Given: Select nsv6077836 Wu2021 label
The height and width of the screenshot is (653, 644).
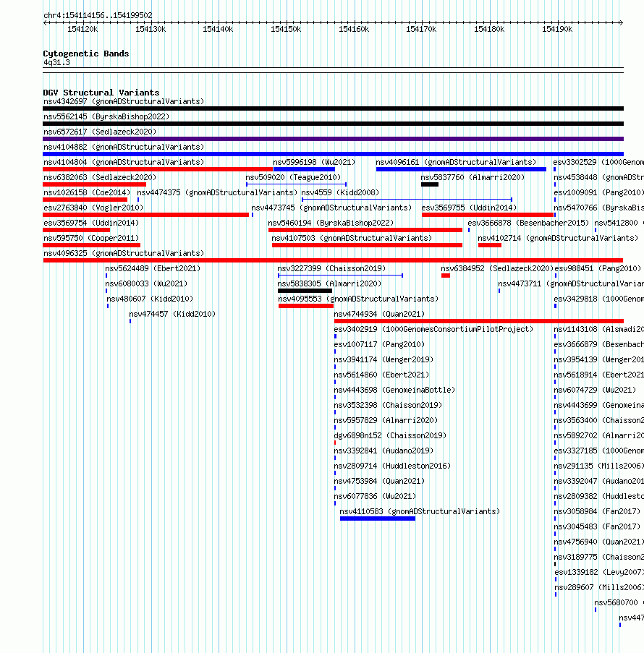Looking at the screenshot, I should [x=375, y=497].
